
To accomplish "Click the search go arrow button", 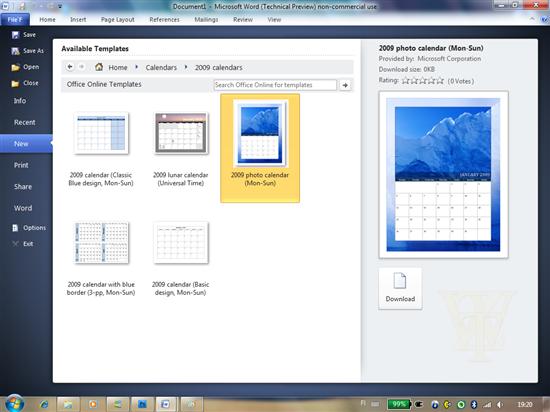I will click(345, 85).
